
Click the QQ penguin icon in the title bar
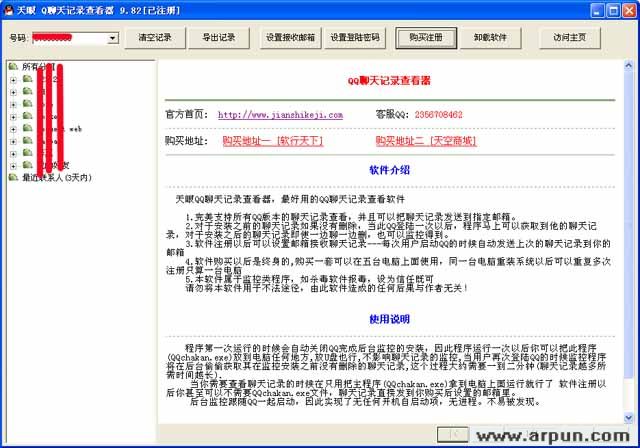coord(8,10)
